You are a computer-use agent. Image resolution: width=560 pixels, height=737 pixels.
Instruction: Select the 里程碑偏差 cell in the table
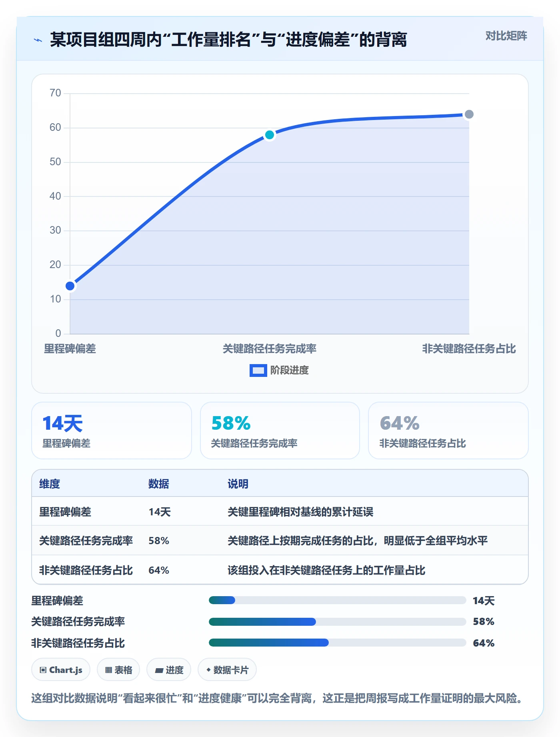[65, 512]
